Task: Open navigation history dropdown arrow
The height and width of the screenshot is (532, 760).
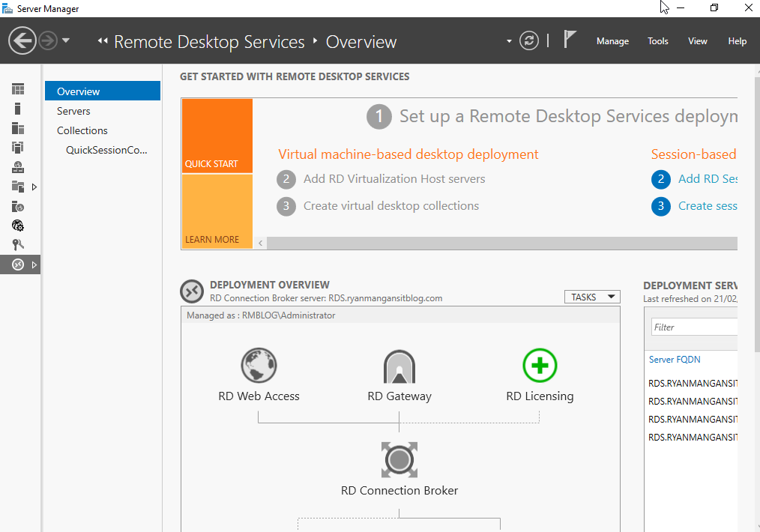Action: click(x=66, y=40)
